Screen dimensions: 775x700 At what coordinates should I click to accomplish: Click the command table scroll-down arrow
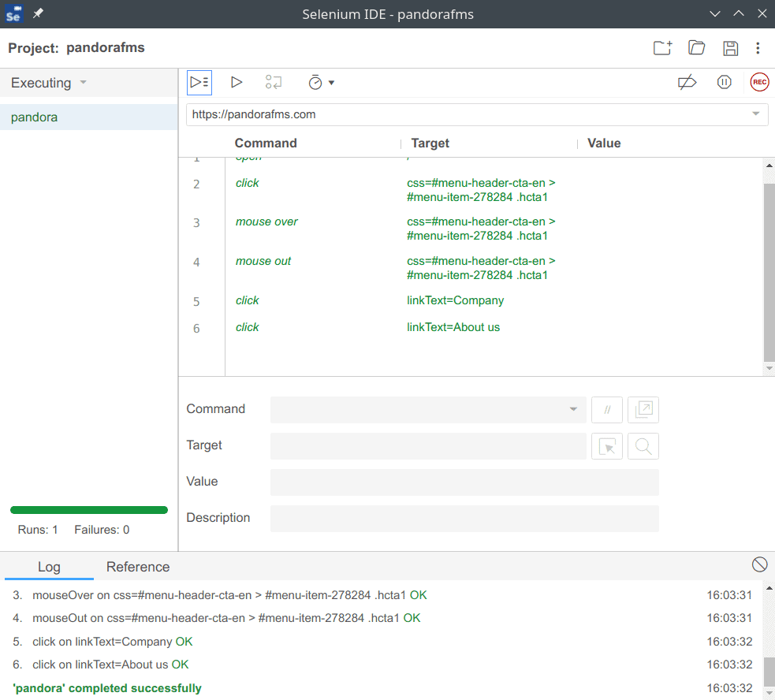point(769,368)
